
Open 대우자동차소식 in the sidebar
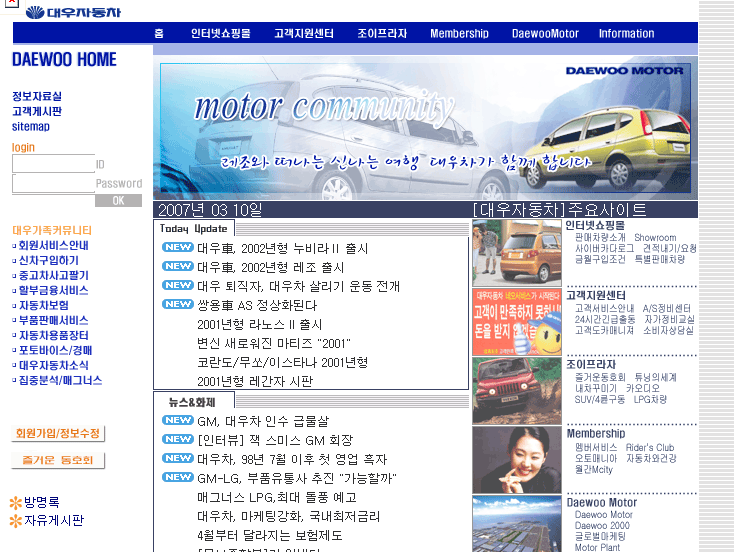53,365
